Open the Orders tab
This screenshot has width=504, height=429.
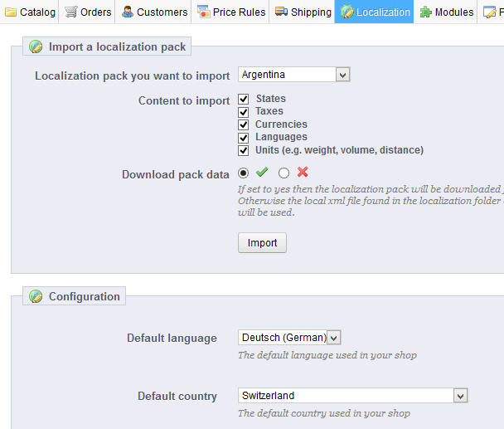pyautogui.click(x=87, y=12)
